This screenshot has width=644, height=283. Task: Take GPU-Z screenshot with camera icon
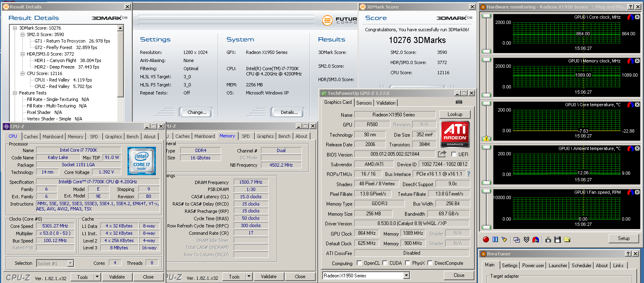pyautogui.click(x=459, y=102)
